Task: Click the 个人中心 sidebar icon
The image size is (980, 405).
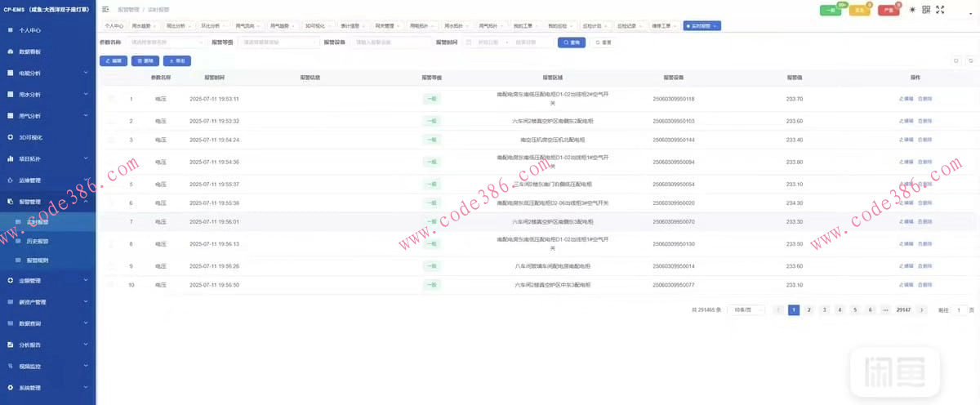Action: coord(11,29)
